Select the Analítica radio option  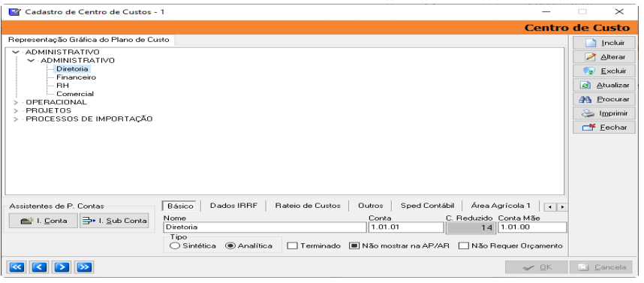(249, 246)
